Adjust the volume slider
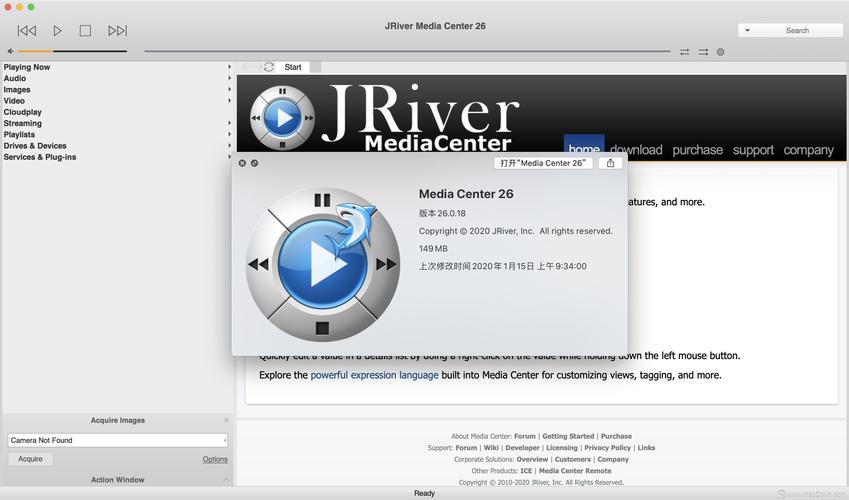This screenshot has width=849, height=500. click(72, 51)
